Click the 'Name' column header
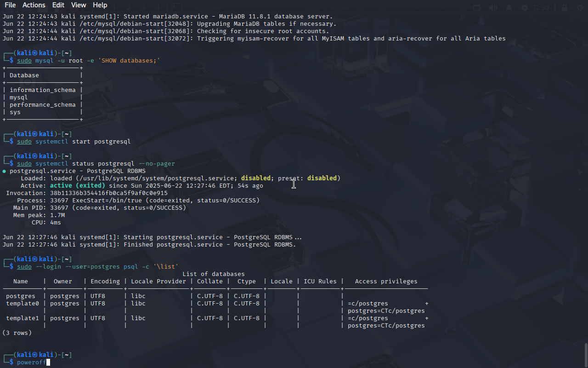Image resolution: width=588 pixels, height=368 pixels. [21, 282]
